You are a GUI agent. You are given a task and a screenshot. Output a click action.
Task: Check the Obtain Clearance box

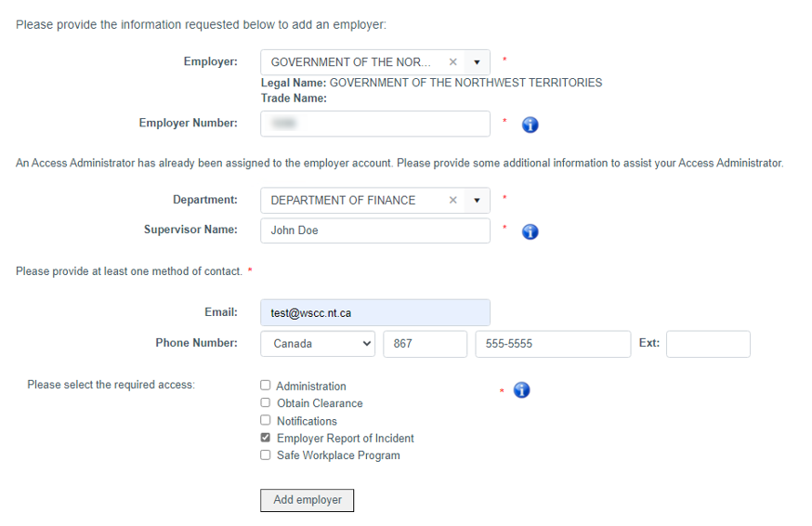point(265,402)
